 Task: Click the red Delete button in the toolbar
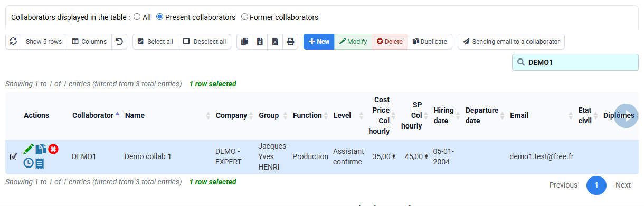coord(390,42)
